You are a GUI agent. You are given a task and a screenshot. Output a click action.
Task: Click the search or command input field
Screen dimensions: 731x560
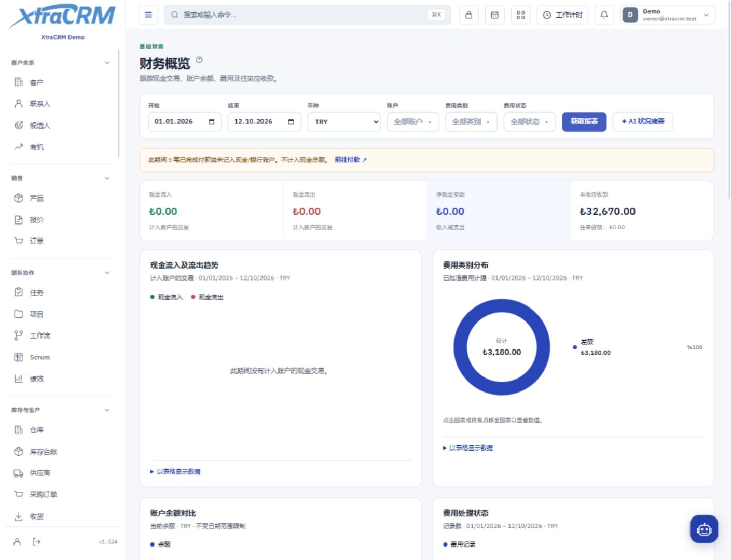click(307, 15)
